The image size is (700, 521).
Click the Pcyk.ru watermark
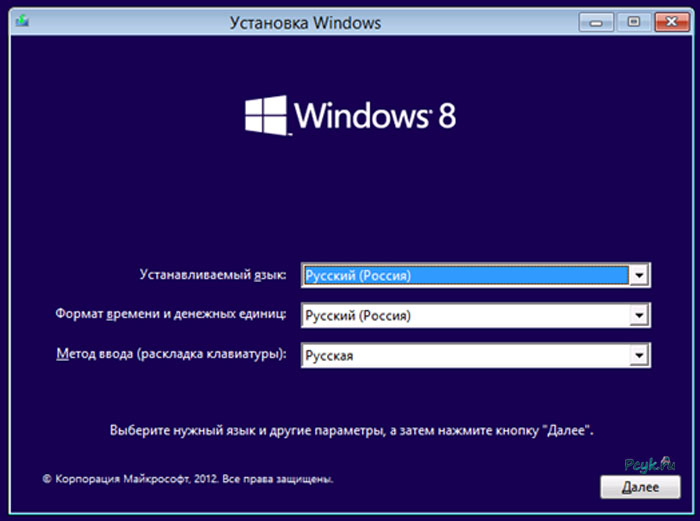tap(651, 463)
